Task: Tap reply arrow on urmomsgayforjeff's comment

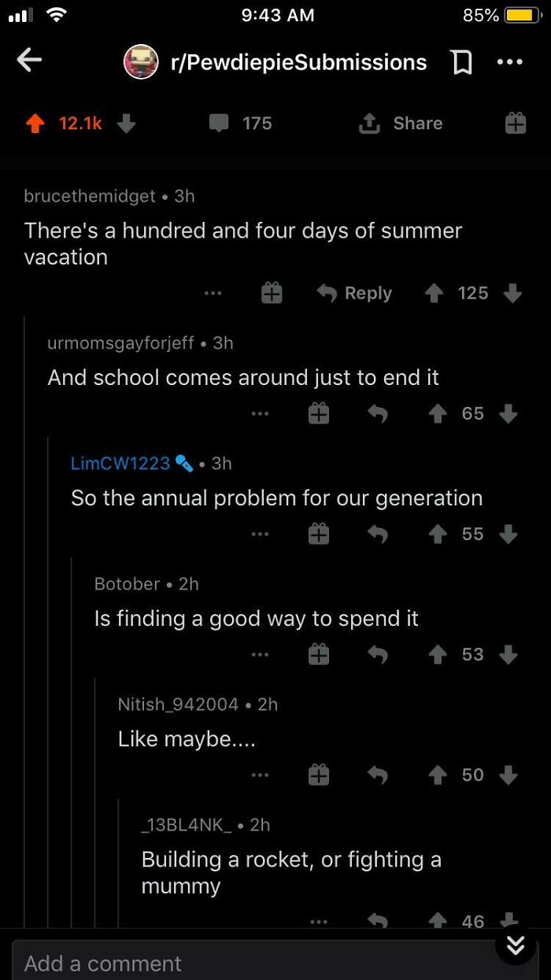Action: 378,413
